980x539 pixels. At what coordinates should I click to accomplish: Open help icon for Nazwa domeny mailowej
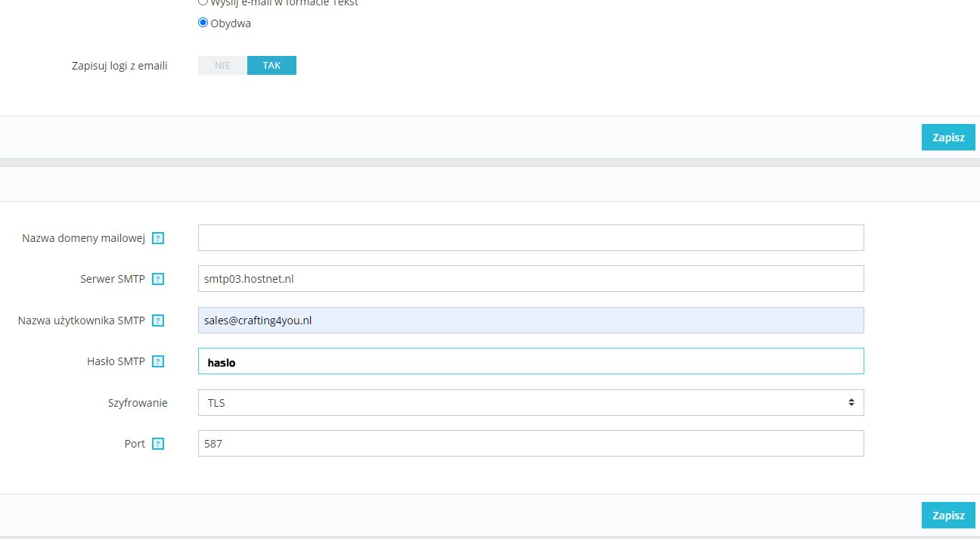coord(158,238)
